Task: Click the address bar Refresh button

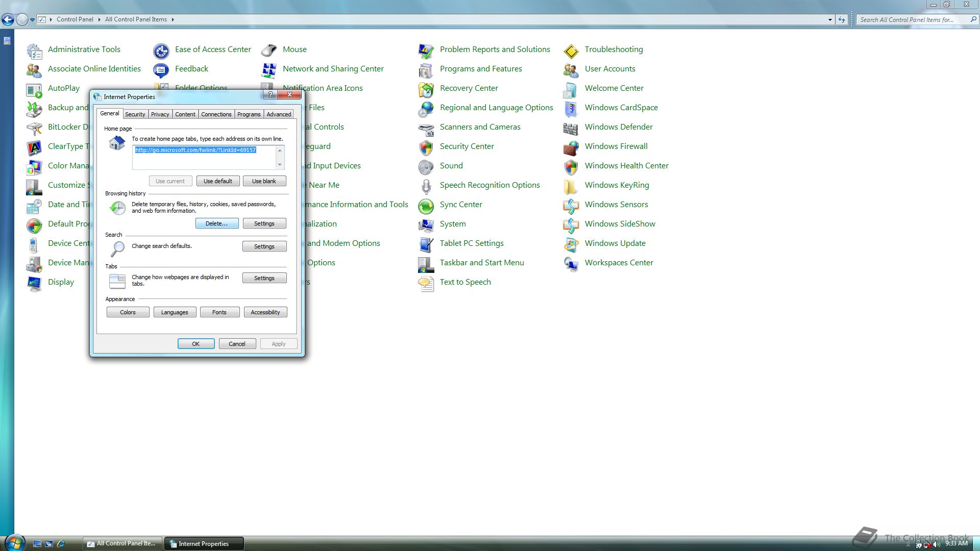Action: click(842, 20)
